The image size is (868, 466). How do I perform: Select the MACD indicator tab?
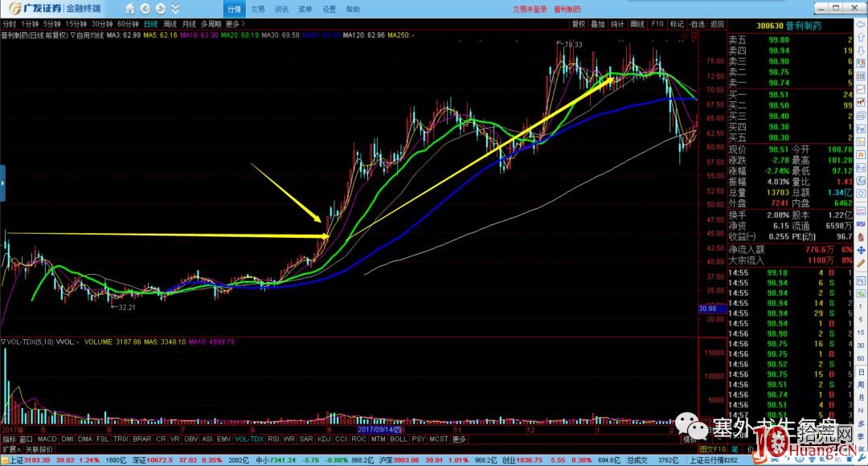click(47, 439)
